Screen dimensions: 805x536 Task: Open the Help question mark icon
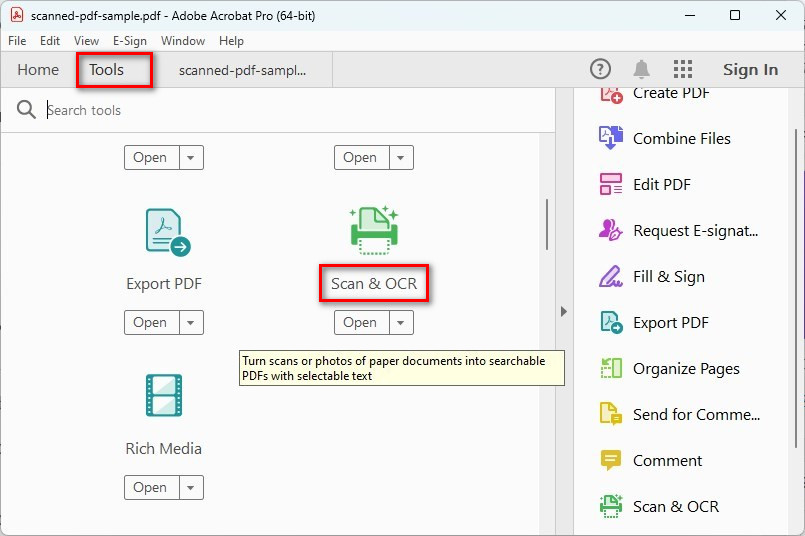click(x=600, y=69)
